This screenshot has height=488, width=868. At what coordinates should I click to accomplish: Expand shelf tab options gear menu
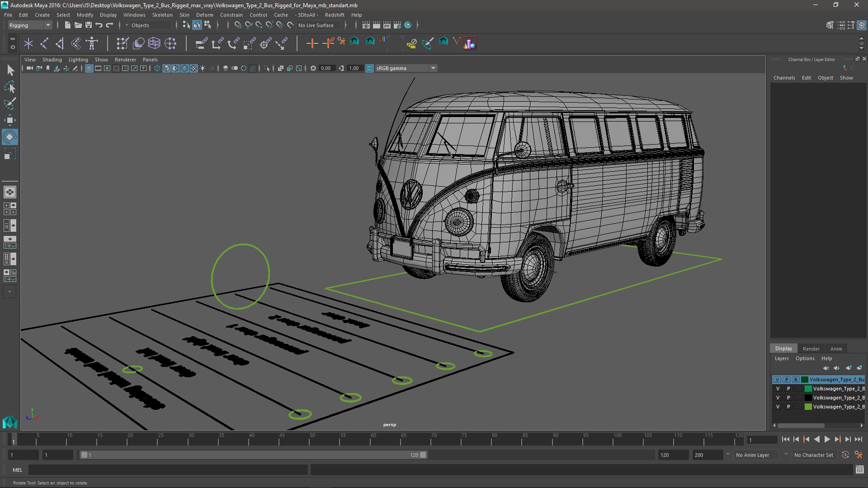[x=13, y=47]
